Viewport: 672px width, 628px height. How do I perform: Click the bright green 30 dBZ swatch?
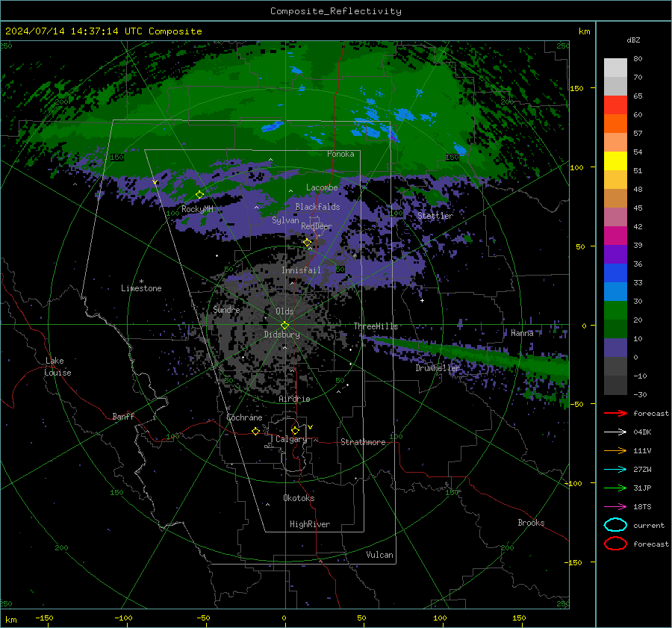(x=615, y=311)
